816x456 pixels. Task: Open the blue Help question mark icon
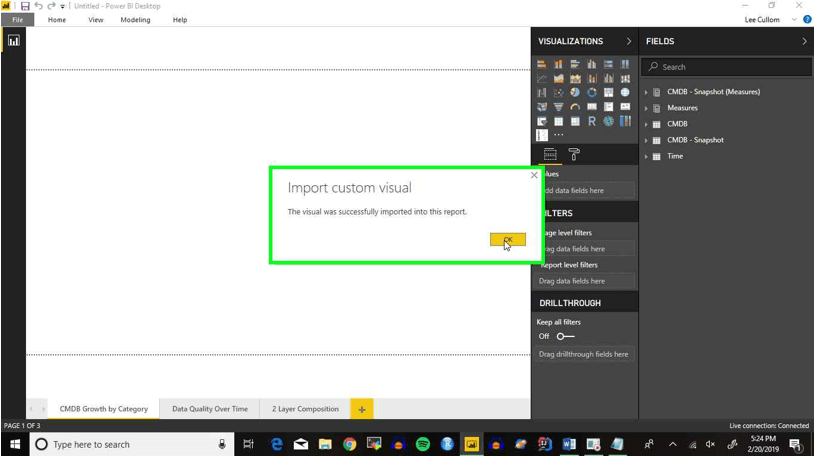tap(807, 19)
